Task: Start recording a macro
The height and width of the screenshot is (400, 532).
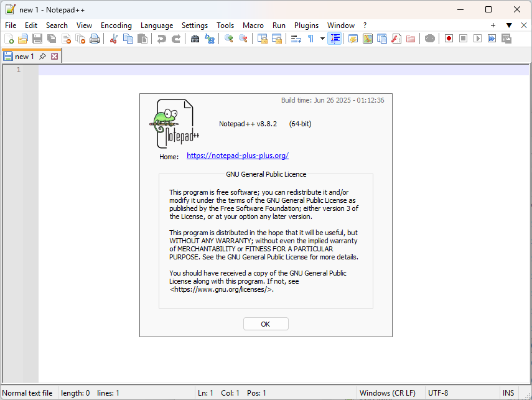Action: (449, 38)
